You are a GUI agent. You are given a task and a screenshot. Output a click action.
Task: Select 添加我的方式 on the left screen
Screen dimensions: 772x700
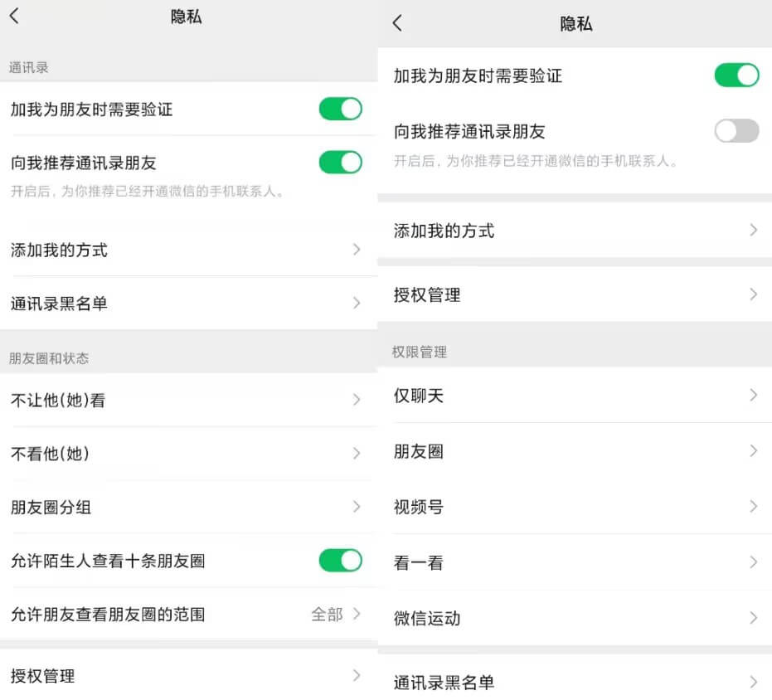pyautogui.click(x=189, y=250)
